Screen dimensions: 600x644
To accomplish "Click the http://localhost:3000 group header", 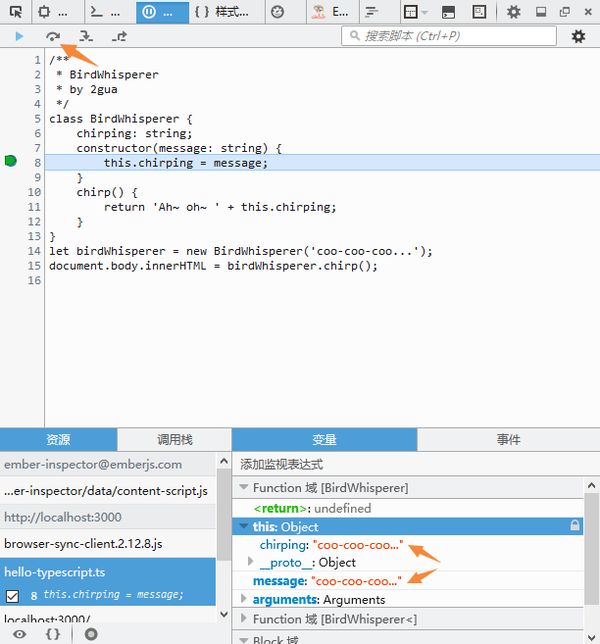I will tap(108, 517).
